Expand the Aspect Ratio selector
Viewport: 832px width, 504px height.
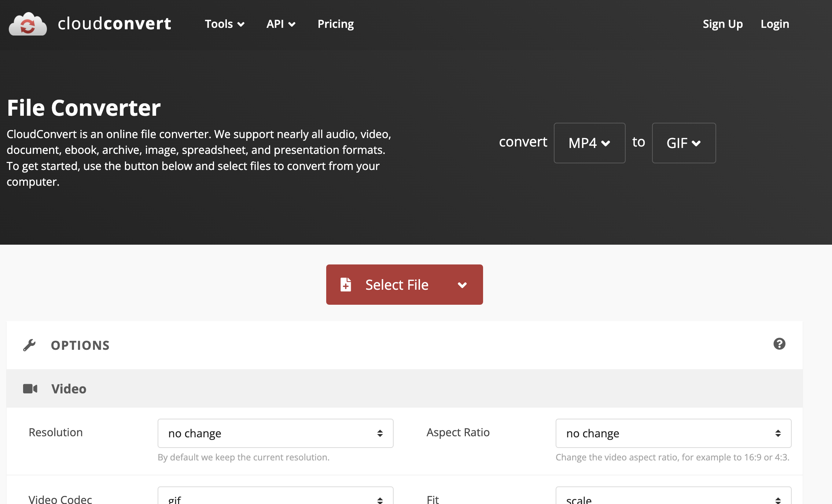(673, 433)
